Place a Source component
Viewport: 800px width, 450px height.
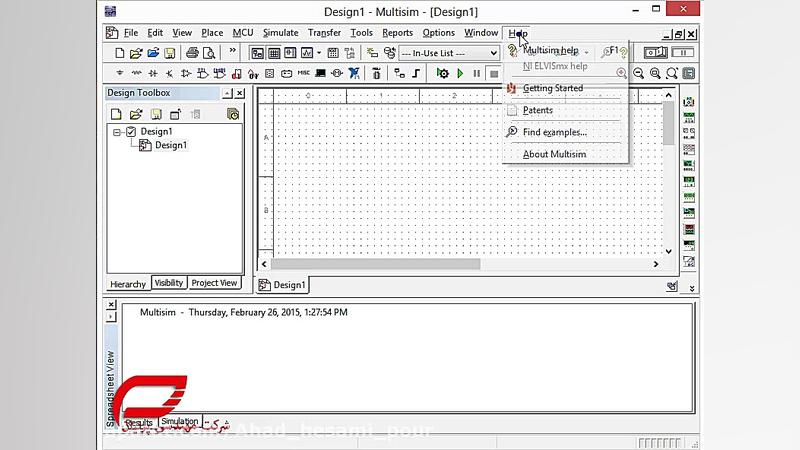click(x=120, y=73)
